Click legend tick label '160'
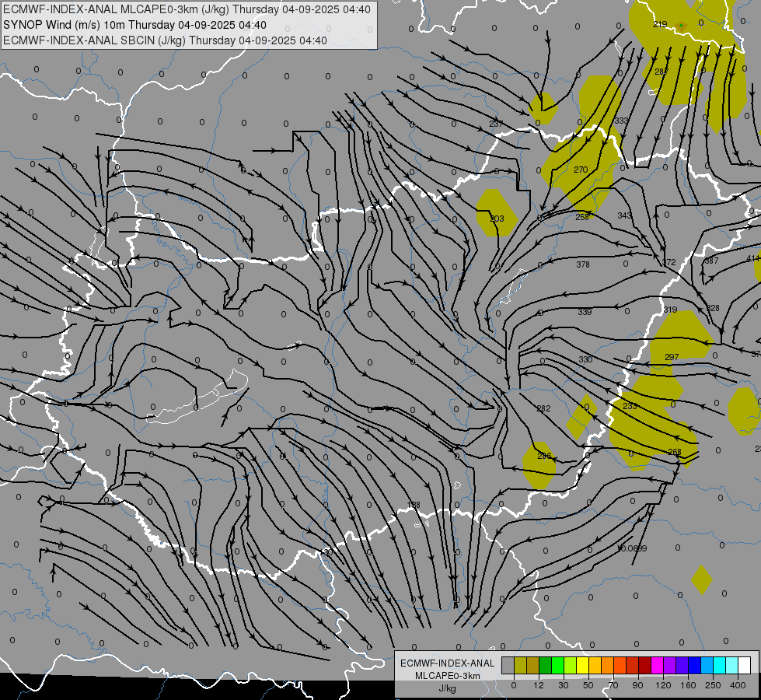 (x=688, y=685)
